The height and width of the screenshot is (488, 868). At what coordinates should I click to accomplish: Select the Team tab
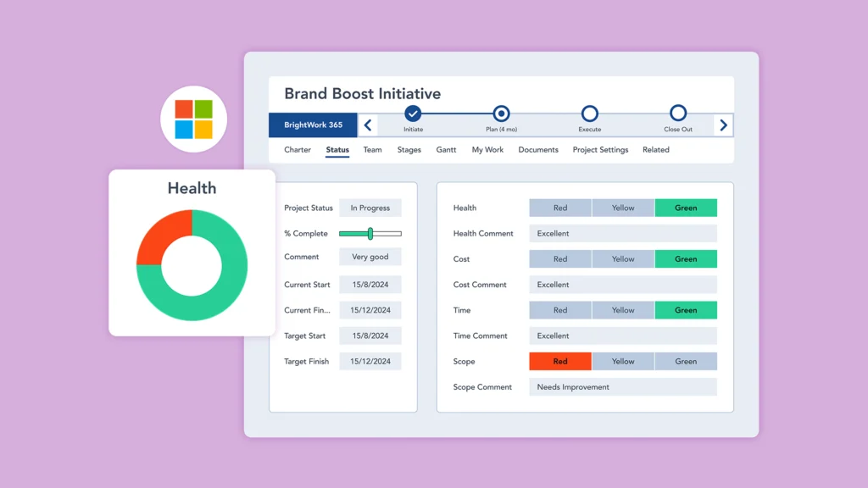[x=372, y=150]
